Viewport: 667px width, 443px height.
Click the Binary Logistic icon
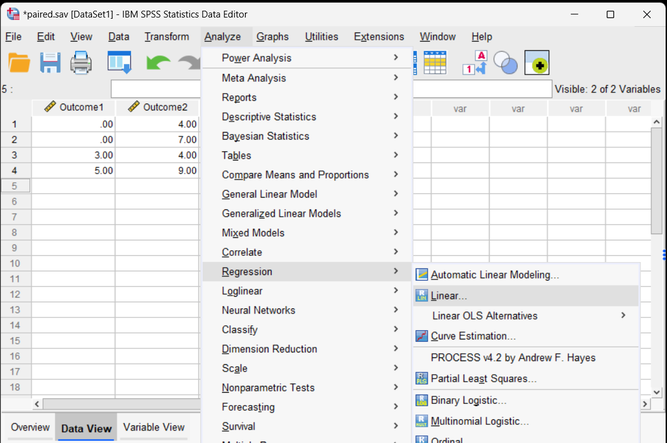[422, 400]
